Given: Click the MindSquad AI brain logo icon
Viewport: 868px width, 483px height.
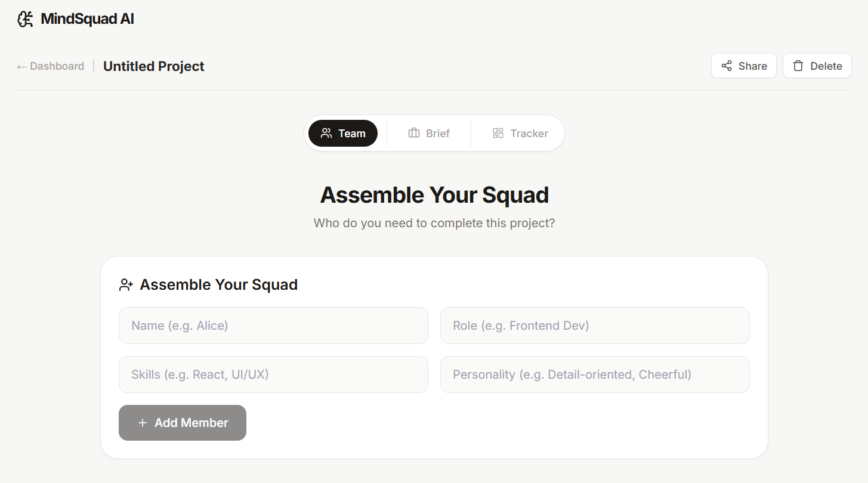Looking at the screenshot, I should (25, 19).
